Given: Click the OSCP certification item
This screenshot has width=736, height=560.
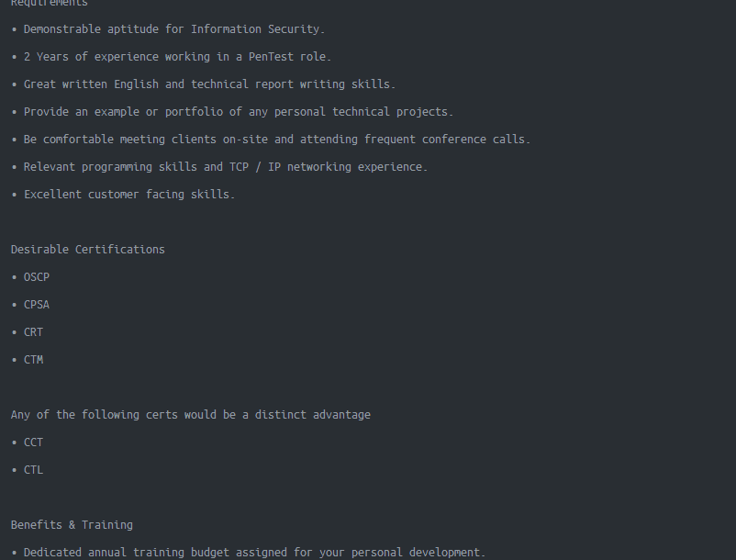Looking at the screenshot, I should pyautogui.click(x=37, y=277).
